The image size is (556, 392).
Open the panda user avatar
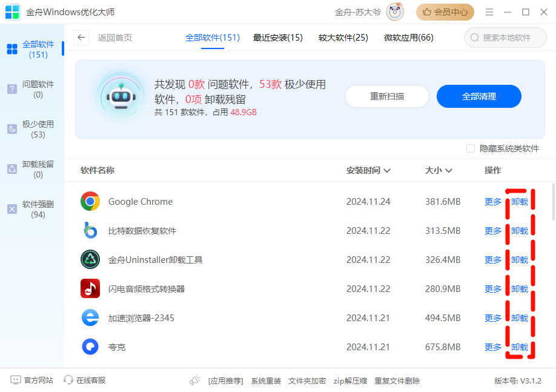click(395, 12)
